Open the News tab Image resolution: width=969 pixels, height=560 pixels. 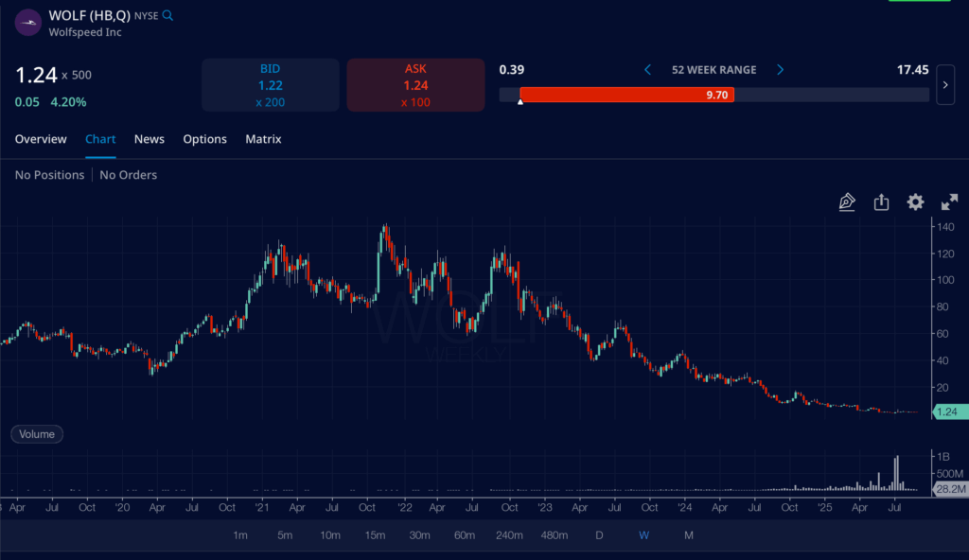[149, 139]
